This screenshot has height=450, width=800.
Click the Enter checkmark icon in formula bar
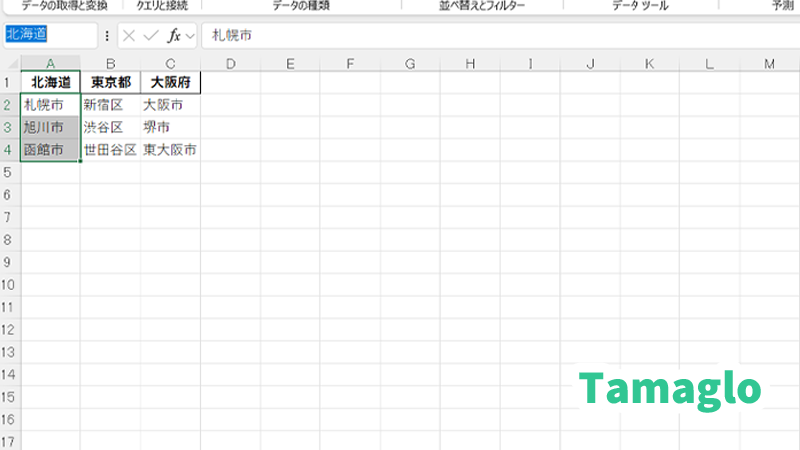[x=150, y=36]
